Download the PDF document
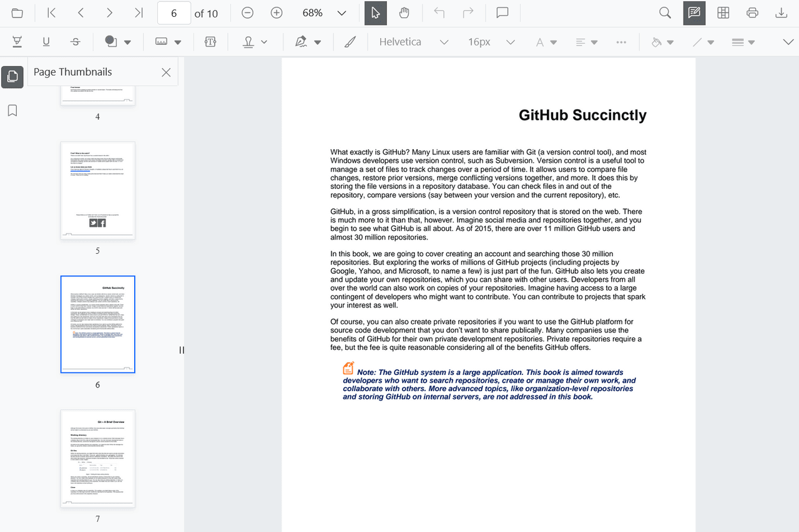The height and width of the screenshot is (532, 799). (x=781, y=13)
